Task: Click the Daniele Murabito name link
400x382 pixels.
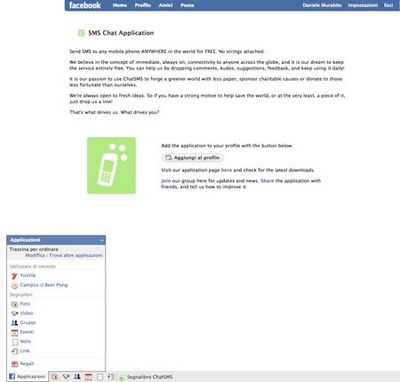Action: click(322, 5)
